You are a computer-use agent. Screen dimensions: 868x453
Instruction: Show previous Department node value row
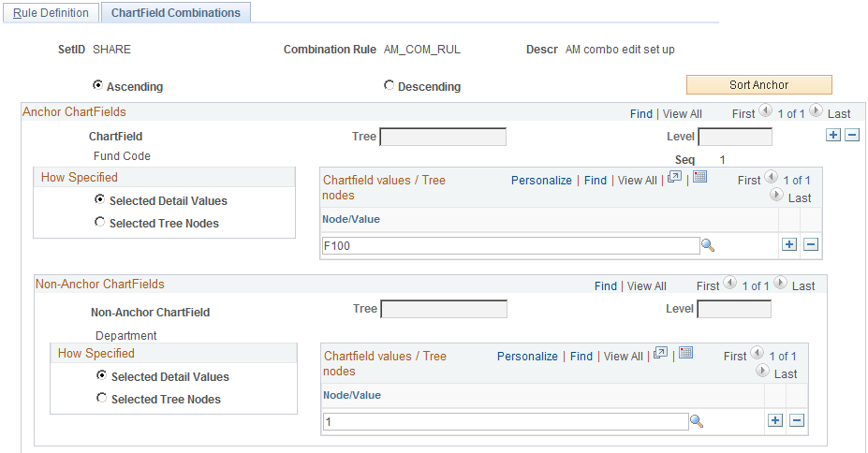coord(758,353)
